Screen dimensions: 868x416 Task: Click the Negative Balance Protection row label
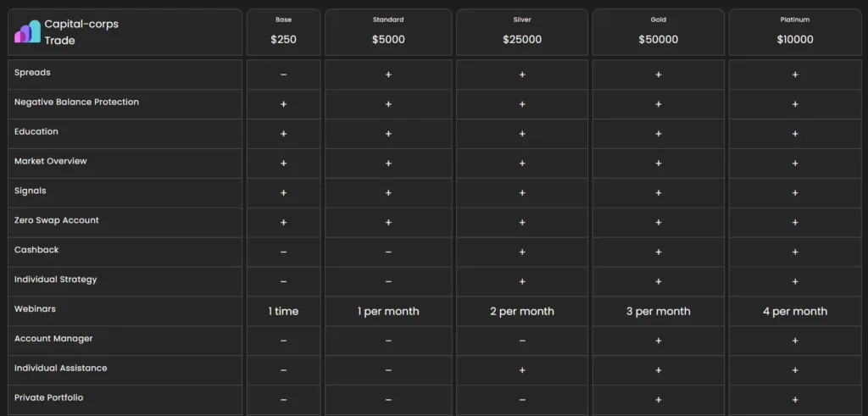point(76,102)
